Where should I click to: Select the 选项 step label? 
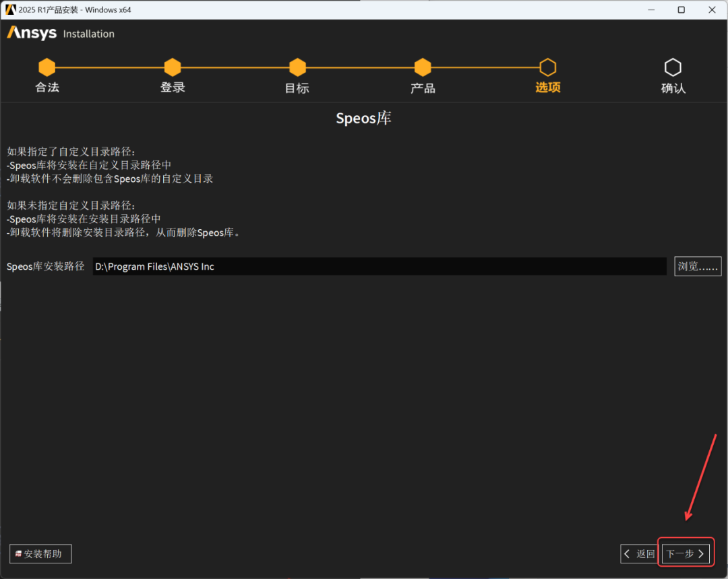[x=548, y=88]
